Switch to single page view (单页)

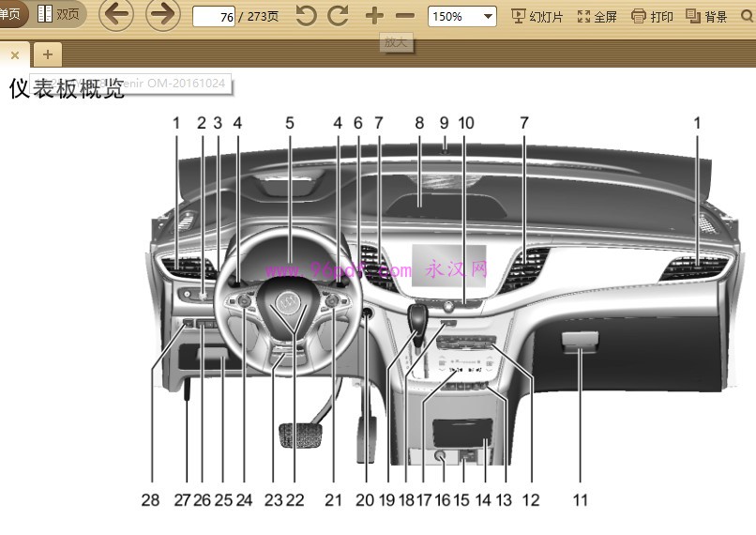11,14
